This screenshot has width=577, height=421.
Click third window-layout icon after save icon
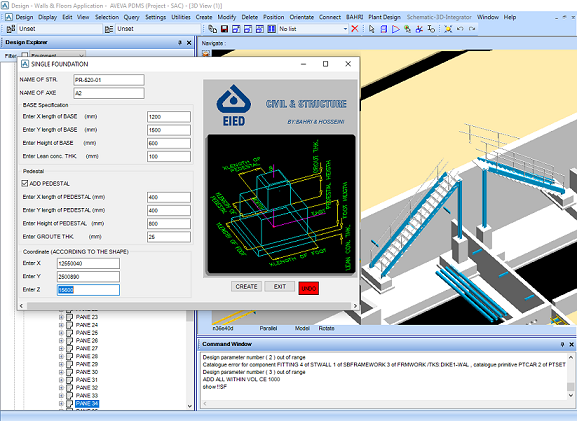coord(260,29)
